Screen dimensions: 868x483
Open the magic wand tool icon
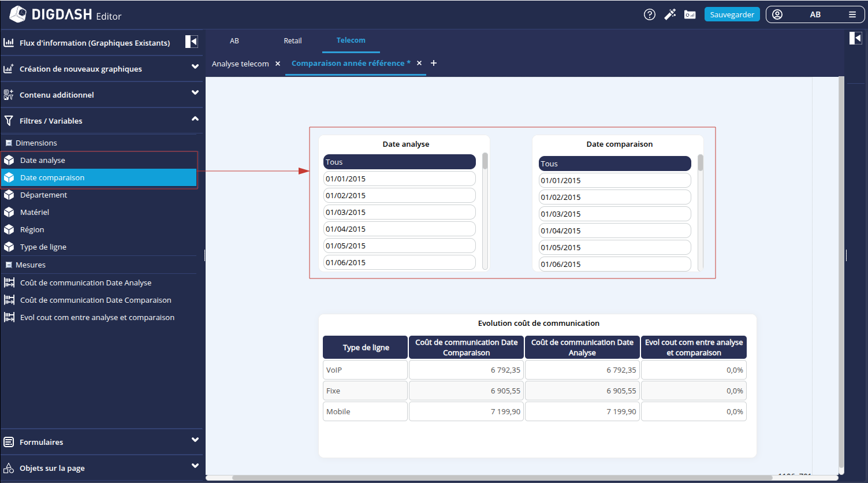pyautogui.click(x=670, y=15)
